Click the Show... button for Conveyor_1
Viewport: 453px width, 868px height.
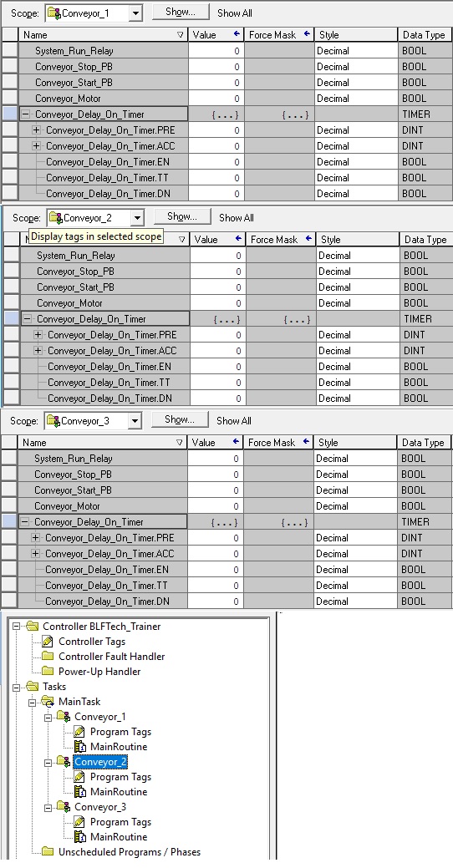(181, 12)
